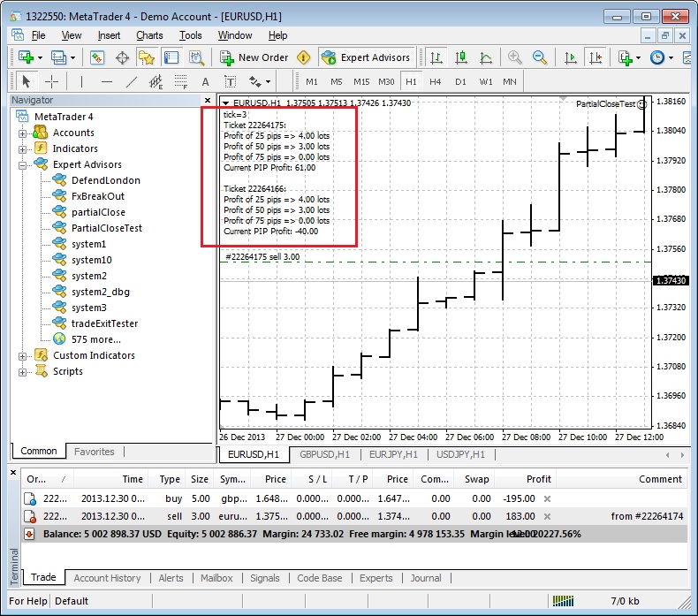Select the D1 timeframe button

[460, 81]
